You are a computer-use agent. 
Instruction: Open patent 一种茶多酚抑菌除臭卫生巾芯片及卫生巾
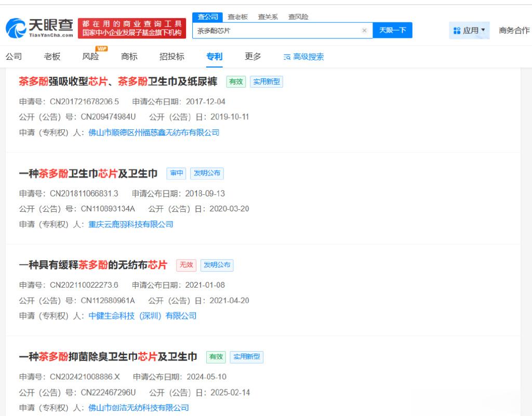pyautogui.click(x=108, y=357)
